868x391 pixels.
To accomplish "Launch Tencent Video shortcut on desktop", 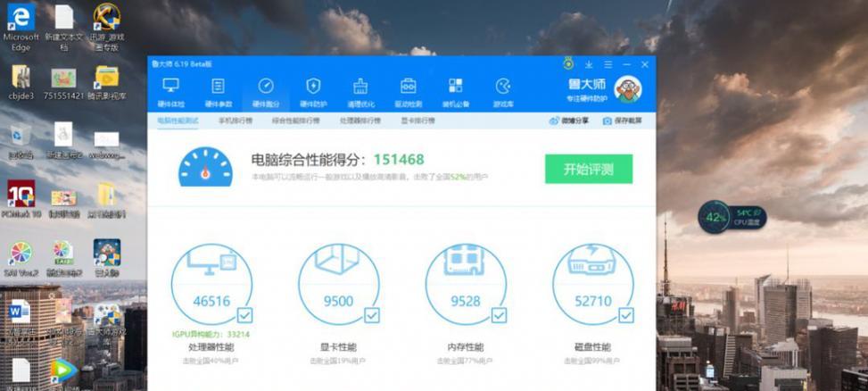I will pos(63,371).
